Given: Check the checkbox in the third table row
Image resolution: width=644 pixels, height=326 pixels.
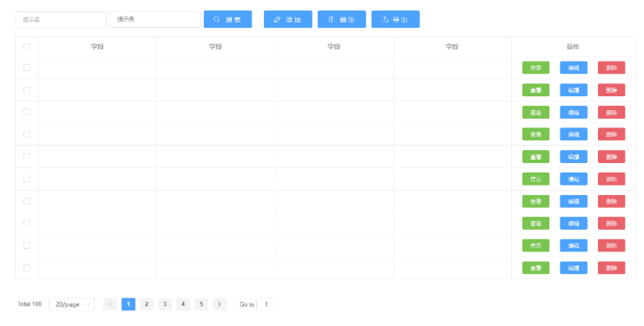Looking at the screenshot, I should pos(27,112).
